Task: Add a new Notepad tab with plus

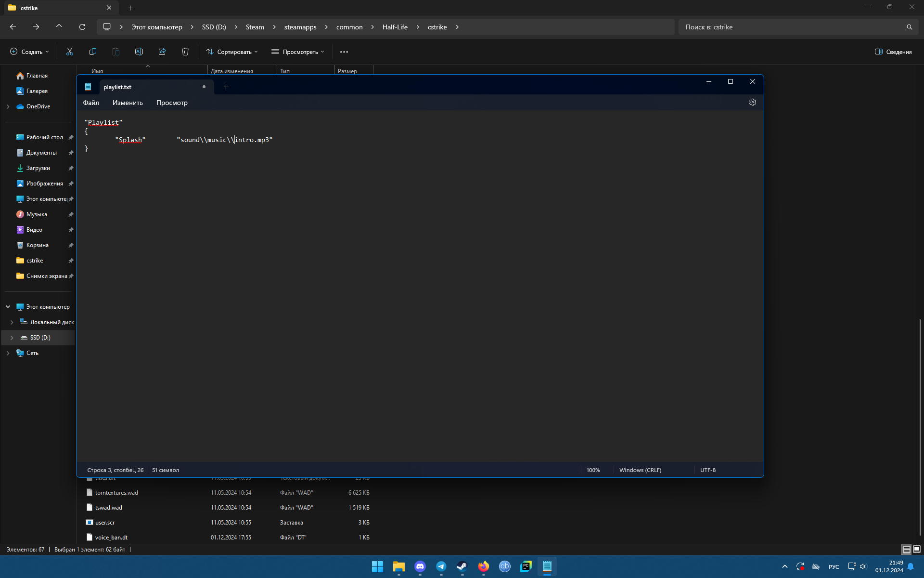Action: tap(226, 87)
